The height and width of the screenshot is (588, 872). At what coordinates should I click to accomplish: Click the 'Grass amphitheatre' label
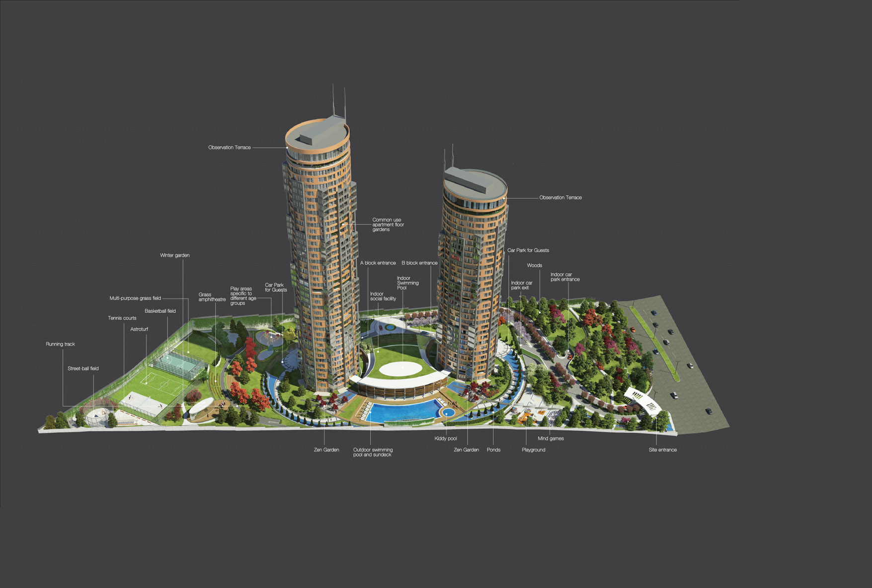(212, 297)
